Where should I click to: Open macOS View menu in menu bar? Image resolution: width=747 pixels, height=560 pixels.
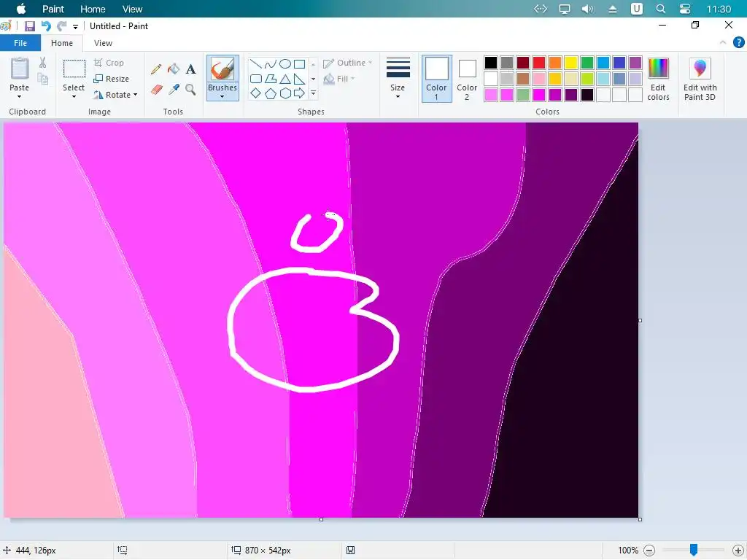tap(132, 9)
